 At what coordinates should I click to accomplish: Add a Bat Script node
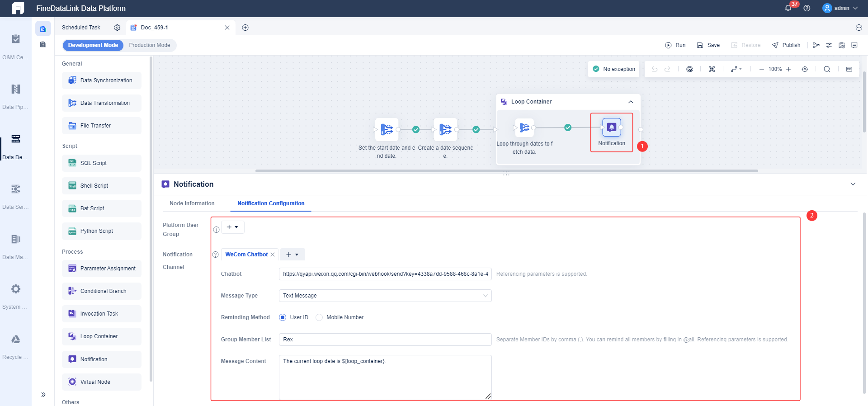(x=102, y=208)
